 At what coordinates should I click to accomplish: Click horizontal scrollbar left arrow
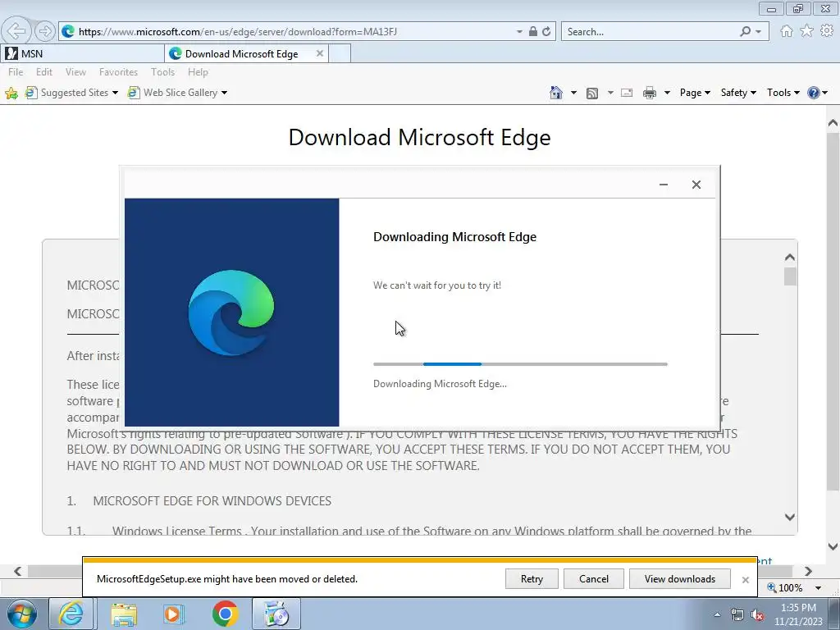[x=18, y=571]
